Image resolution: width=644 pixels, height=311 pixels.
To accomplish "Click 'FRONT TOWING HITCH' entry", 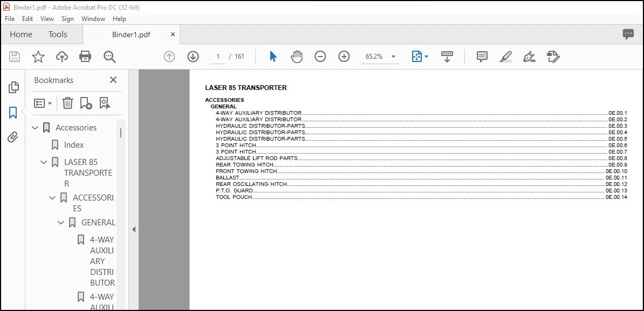I will (421, 171).
